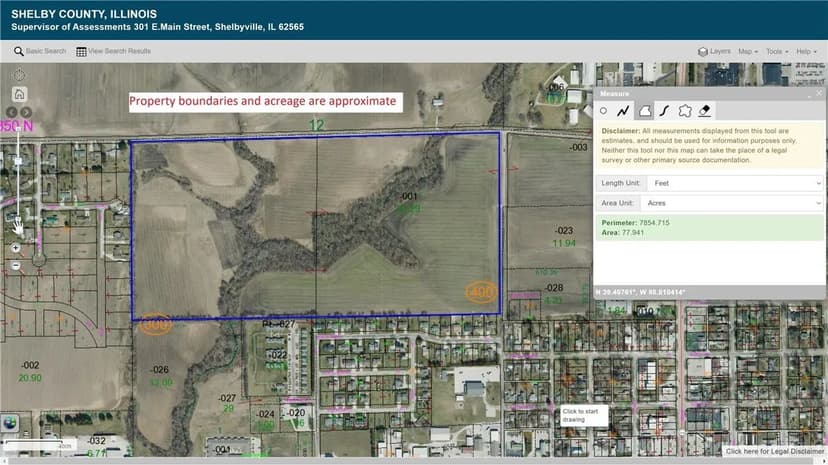The width and height of the screenshot is (828, 465).
Task: Click the pan compass control
Action: [x=20, y=75]
